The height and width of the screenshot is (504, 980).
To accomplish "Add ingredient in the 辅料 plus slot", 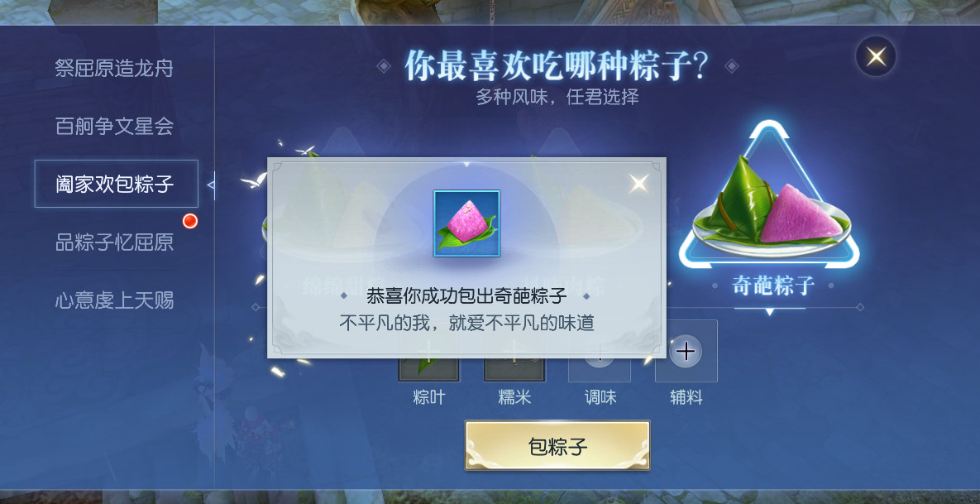I will point(686,352).
